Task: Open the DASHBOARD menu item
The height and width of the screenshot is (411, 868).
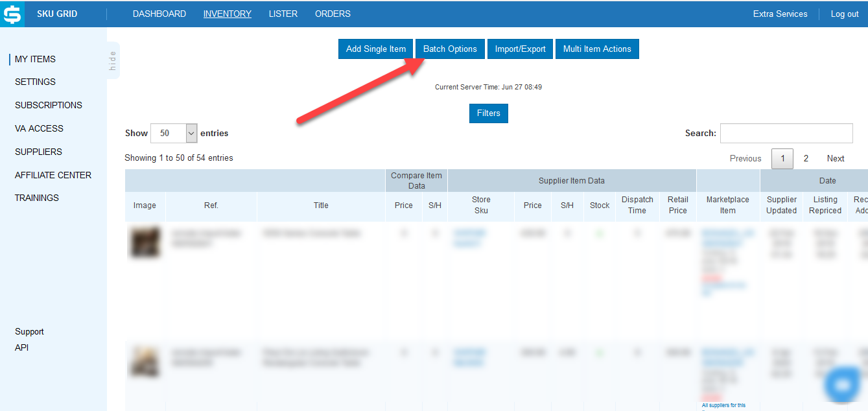Action: click(159, 14)
